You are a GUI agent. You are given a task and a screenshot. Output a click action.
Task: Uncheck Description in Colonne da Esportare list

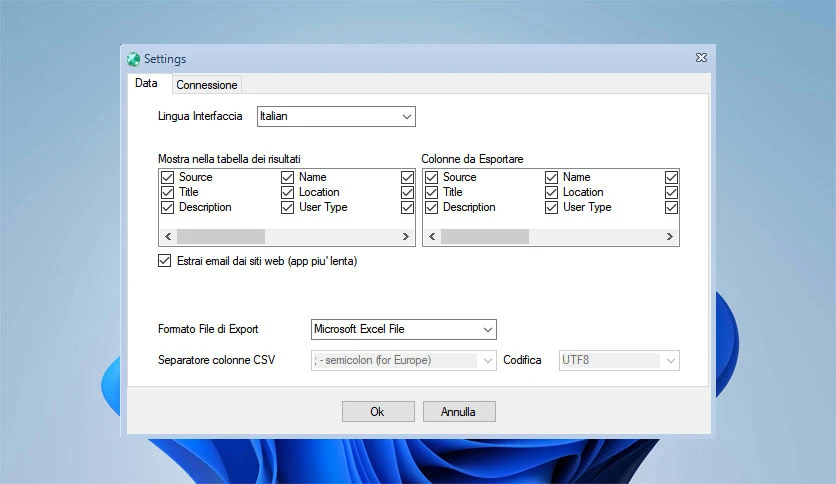tap(431, 207)
